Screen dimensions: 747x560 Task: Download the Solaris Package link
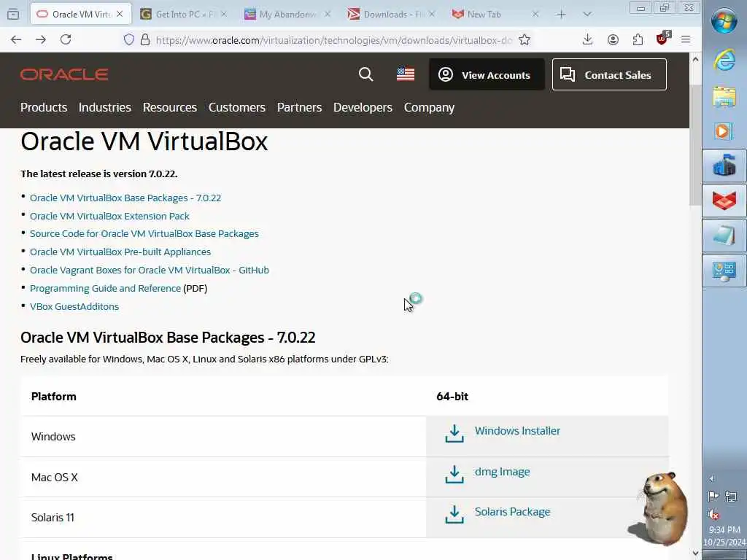[x=512, y=511]
